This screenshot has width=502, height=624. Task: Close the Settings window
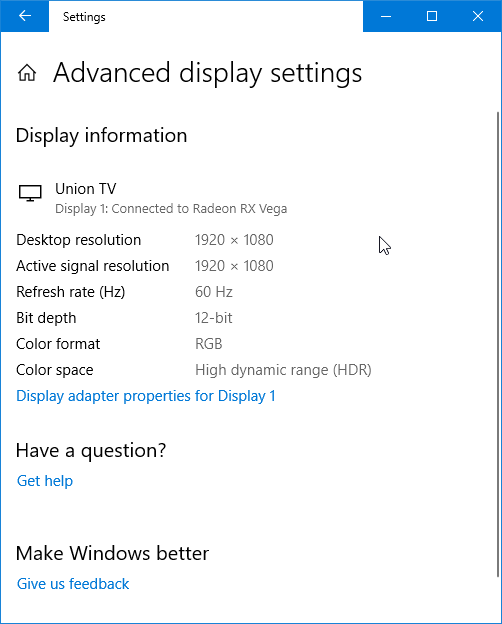478,16
